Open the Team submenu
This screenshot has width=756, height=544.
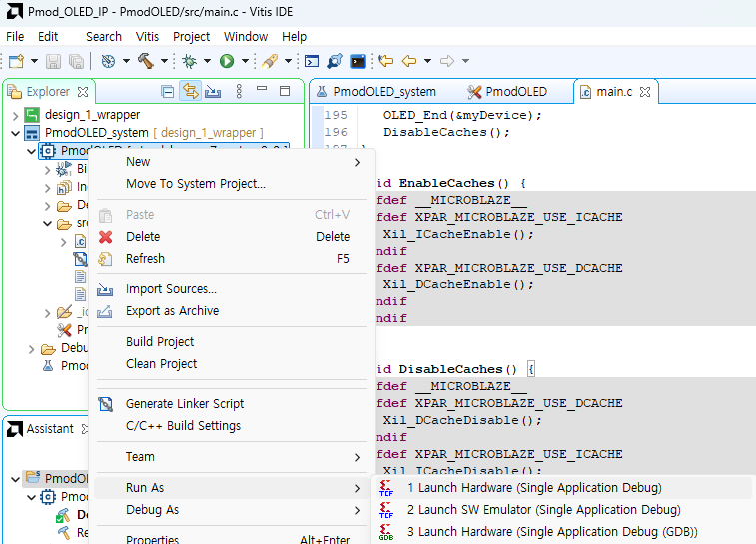pos(232,457)
